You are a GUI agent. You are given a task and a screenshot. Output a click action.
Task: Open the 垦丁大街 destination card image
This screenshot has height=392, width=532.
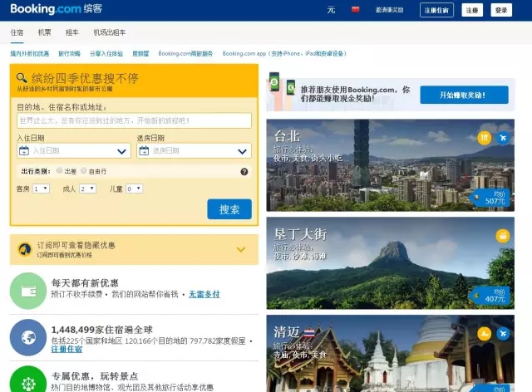390,263
